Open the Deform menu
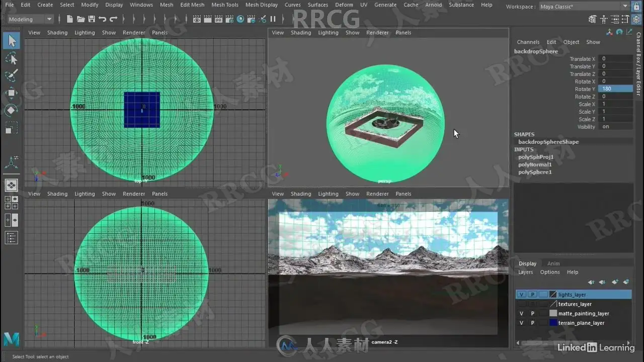Screen dimensions: 644x362 pos(344,5)
